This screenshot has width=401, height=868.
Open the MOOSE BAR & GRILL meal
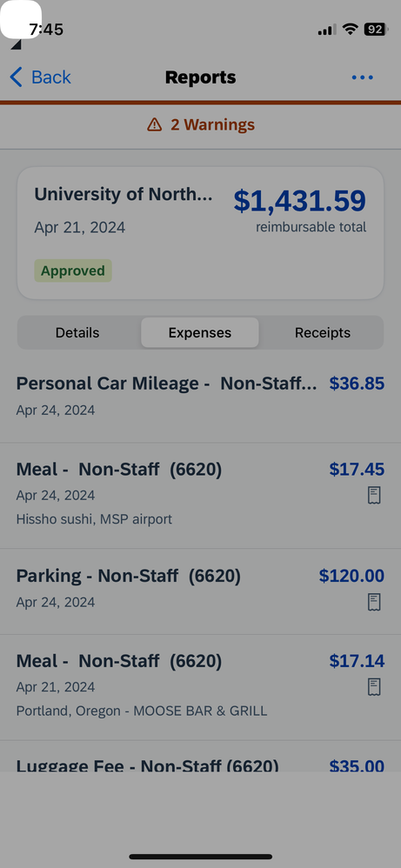[200, 687]
